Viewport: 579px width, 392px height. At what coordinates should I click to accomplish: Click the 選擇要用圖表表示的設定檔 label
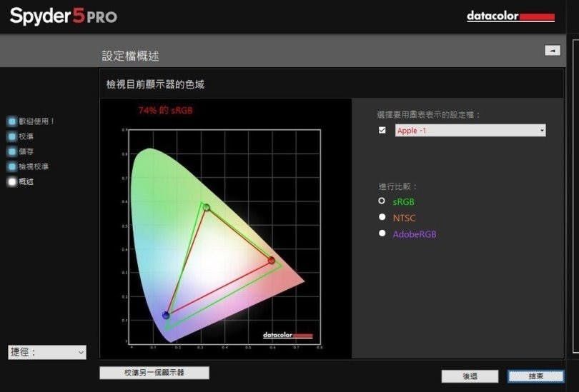pyautogui.click(x=429, y=115)
